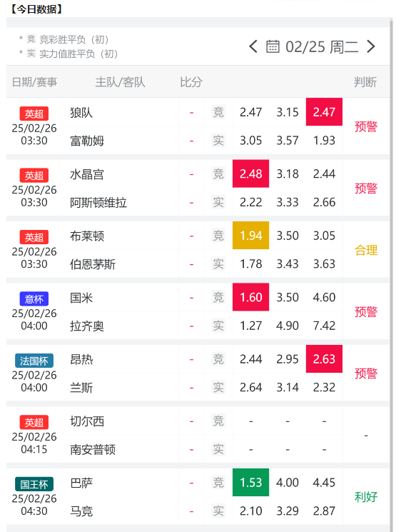
Task: Click the 切尔西 match 英超 badge
Action: pos(34,423)
